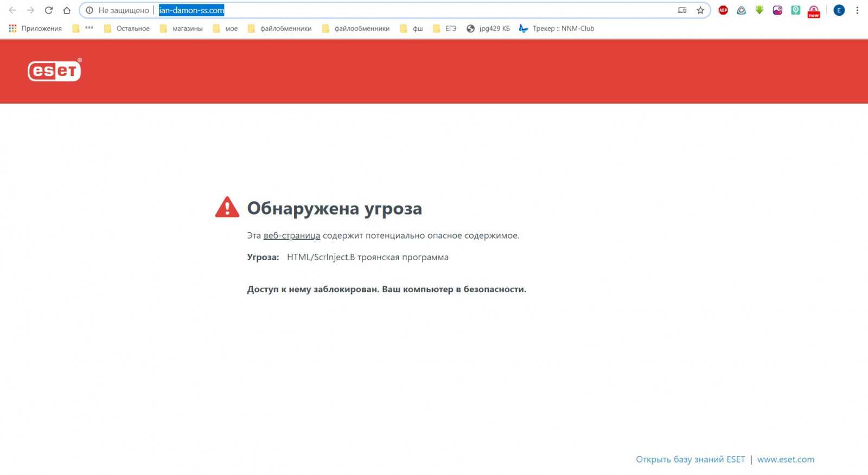Open the 'jpg429 КБ' bookmark
The image size is (868, 475).
tap(488, 29)
